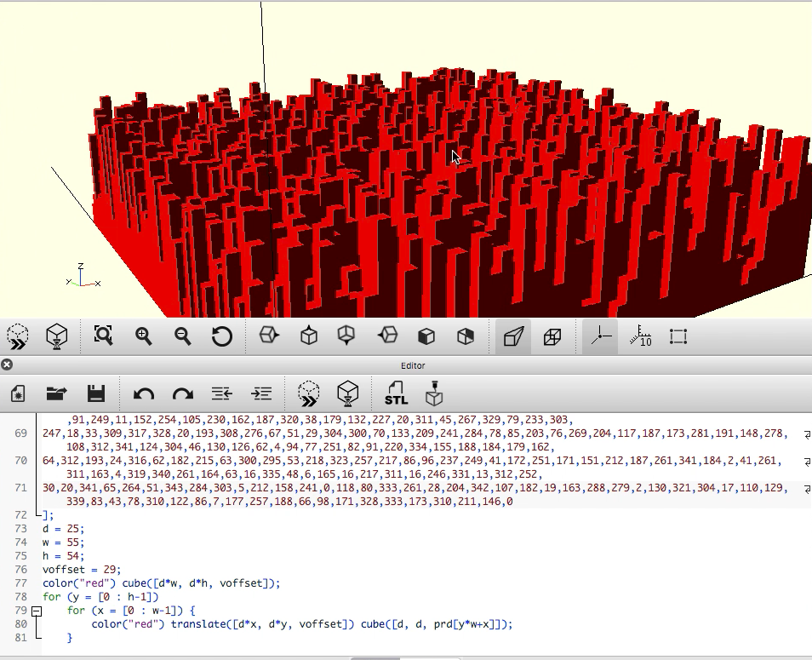Viewport: 812px width, 660px height.
Task: Switch to Orthogonal projection
Action: (552, 336)
